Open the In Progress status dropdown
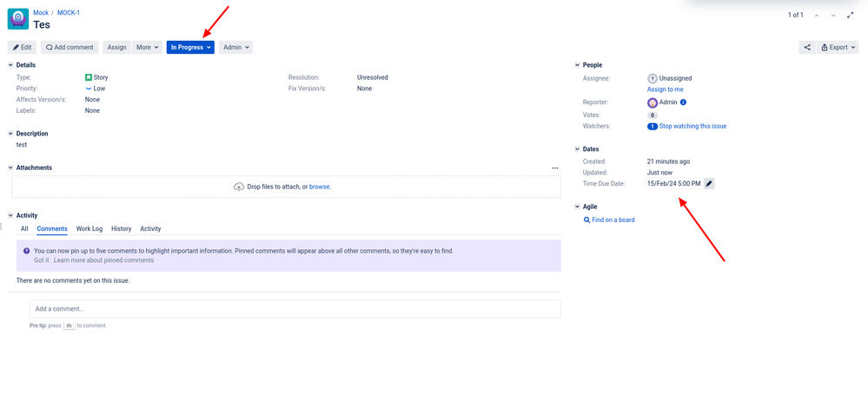 click(190, 48)
